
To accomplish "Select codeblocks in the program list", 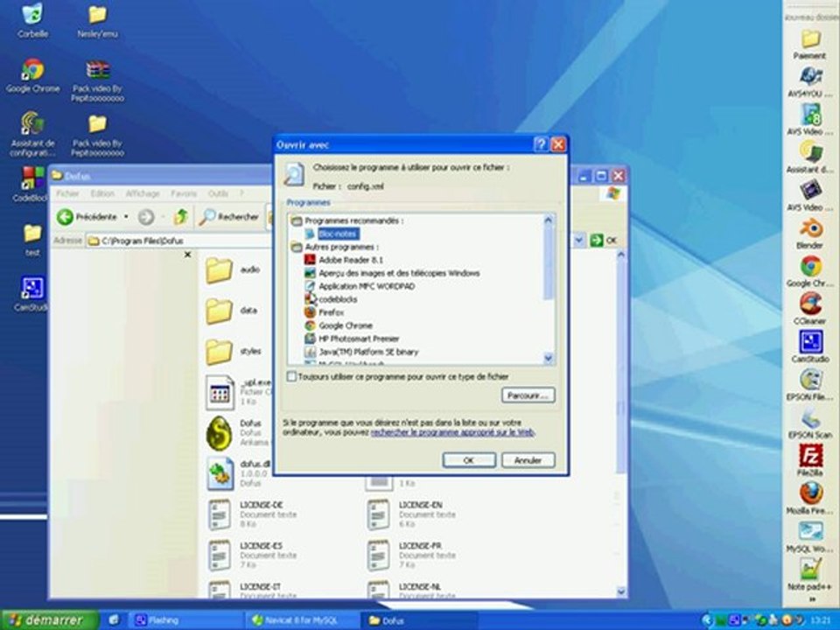I will coord(338,299).
